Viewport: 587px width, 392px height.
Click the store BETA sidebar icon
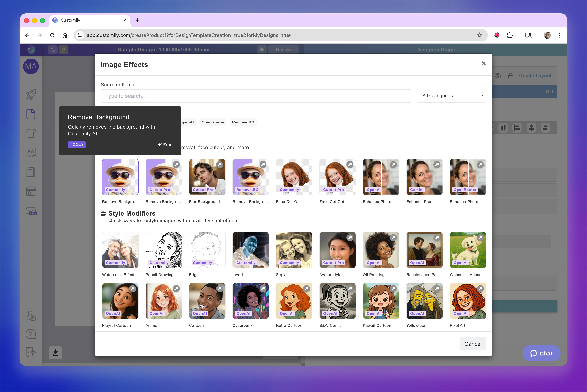(x=31, y=211)
